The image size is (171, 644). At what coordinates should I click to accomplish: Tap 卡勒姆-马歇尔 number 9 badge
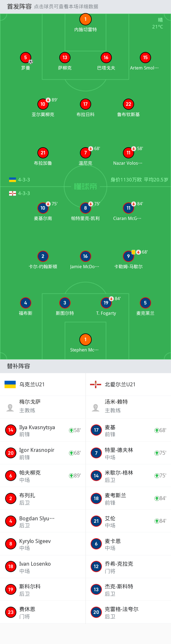tap(128, 256)
